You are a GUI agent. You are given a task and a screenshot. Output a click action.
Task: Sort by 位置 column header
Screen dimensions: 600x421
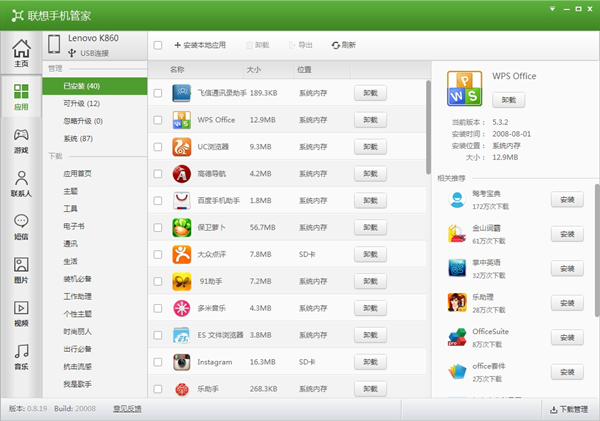pos(304,70)
